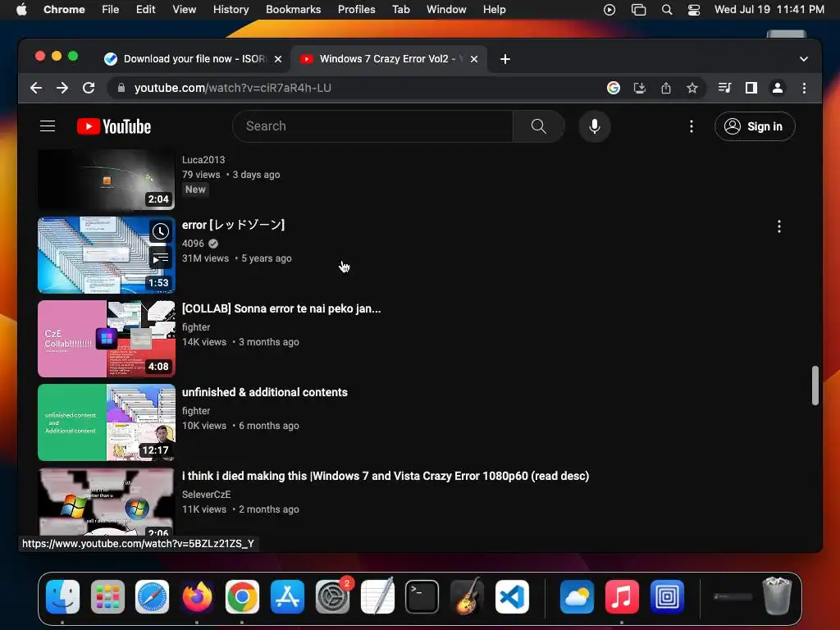Open the Bookmarks menu
Viewport: 840px width, 630px height.
coord(293,10)
